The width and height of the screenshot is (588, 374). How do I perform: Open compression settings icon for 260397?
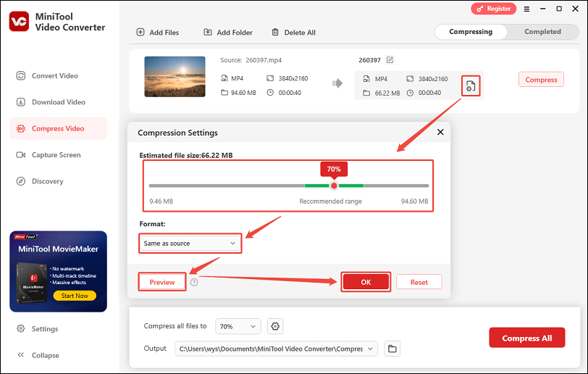point(471,86)
